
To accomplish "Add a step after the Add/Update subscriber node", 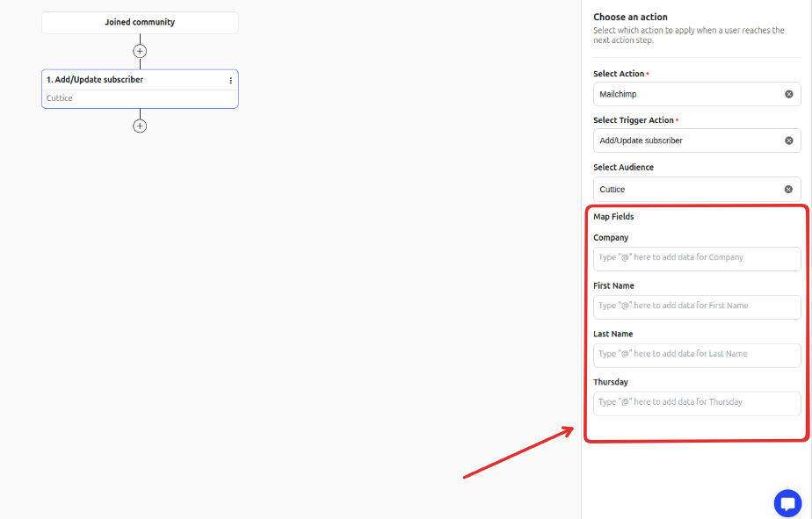I will coord(140,126).
